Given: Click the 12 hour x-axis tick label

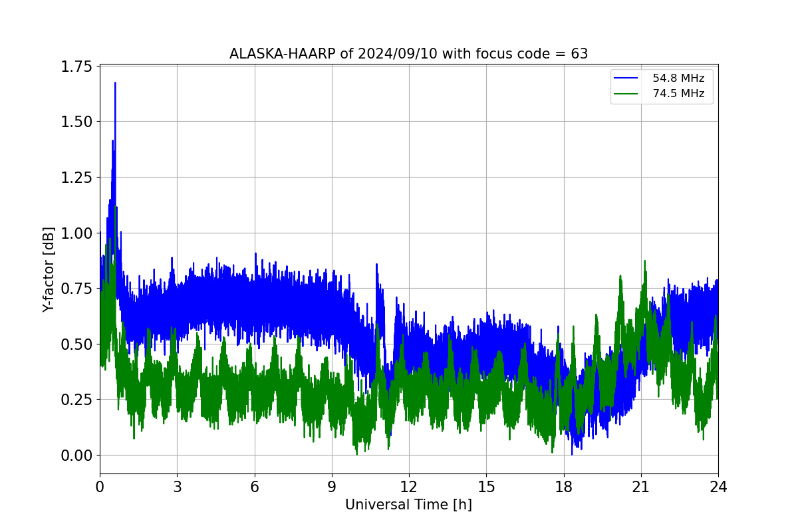Looking at the screenshot, I should 409,487.
